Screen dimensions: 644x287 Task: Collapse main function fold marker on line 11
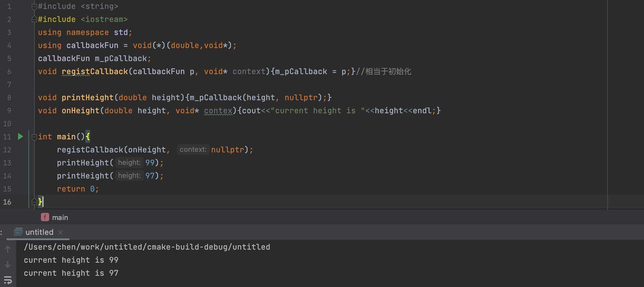click(34, 137)
